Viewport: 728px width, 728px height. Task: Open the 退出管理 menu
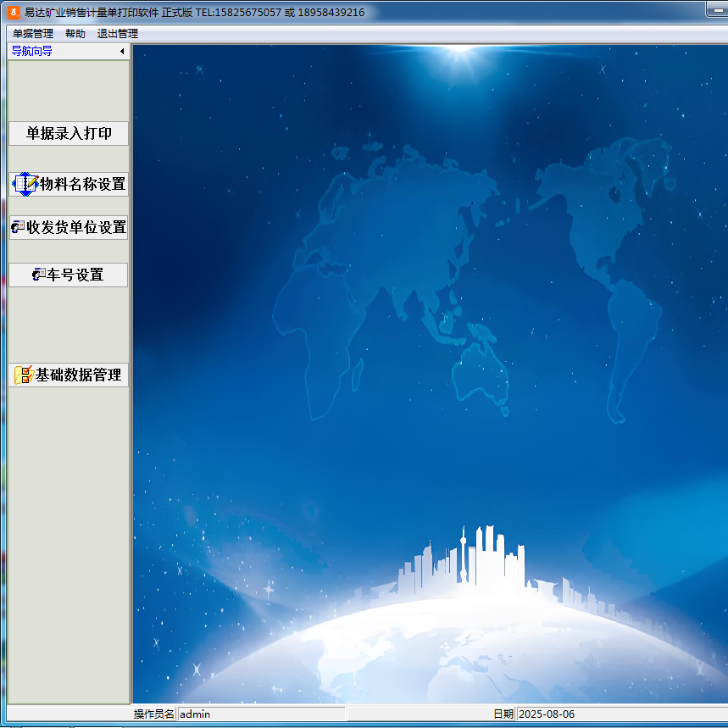118,33
